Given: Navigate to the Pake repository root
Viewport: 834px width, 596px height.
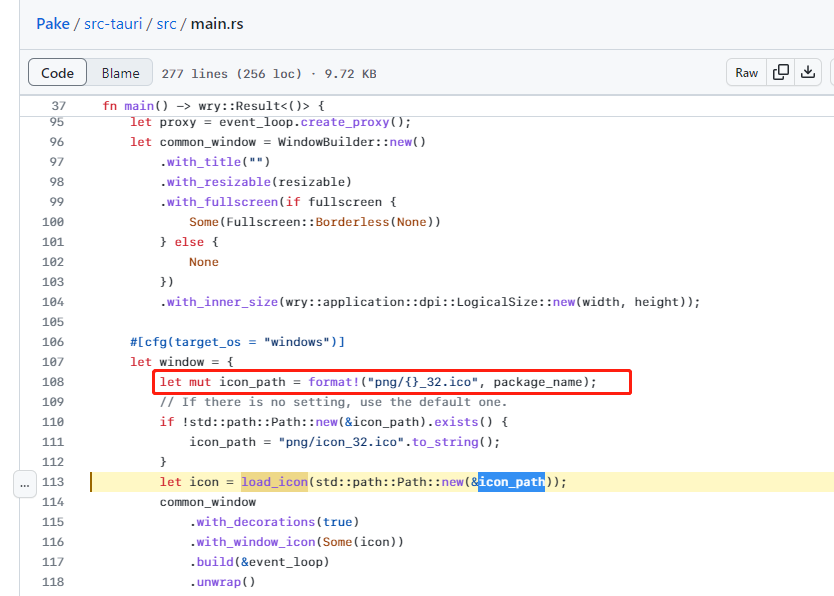Looking at the screenshot, I should (53, 23).
